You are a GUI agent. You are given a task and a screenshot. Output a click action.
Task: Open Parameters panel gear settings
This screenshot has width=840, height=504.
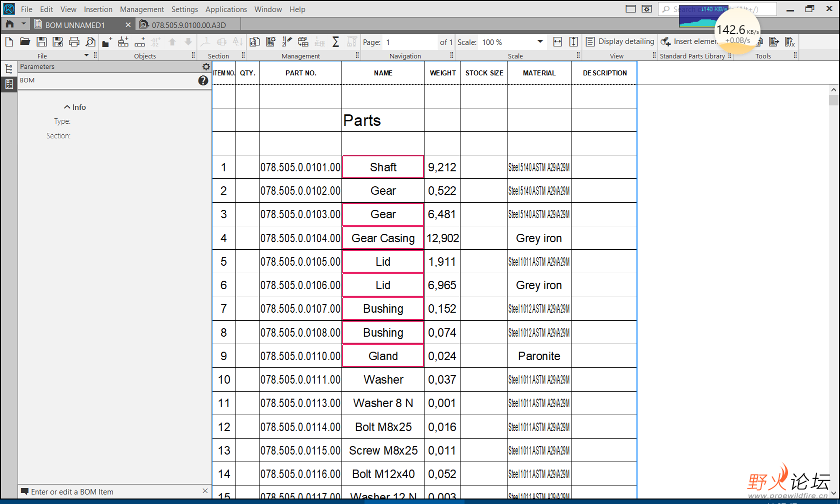[x=206, y=66]
